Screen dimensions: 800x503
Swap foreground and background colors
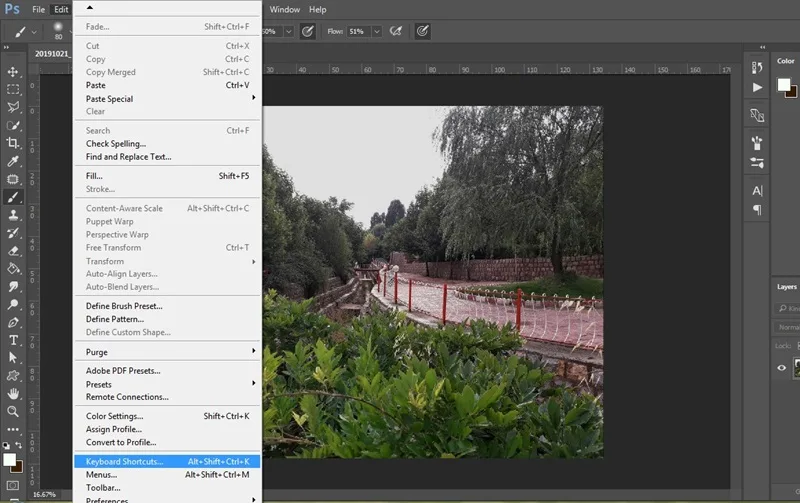pyautogui.click(x=18, y=445)
